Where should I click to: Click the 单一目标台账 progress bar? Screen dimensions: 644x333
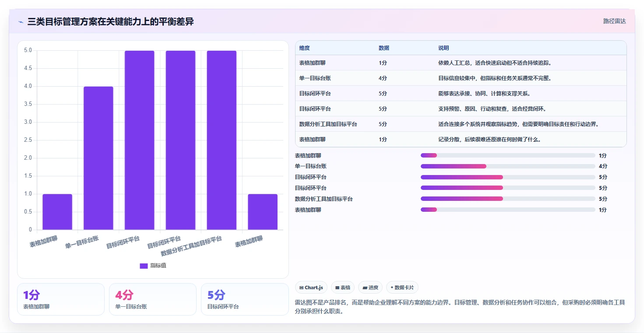(508, 166)
